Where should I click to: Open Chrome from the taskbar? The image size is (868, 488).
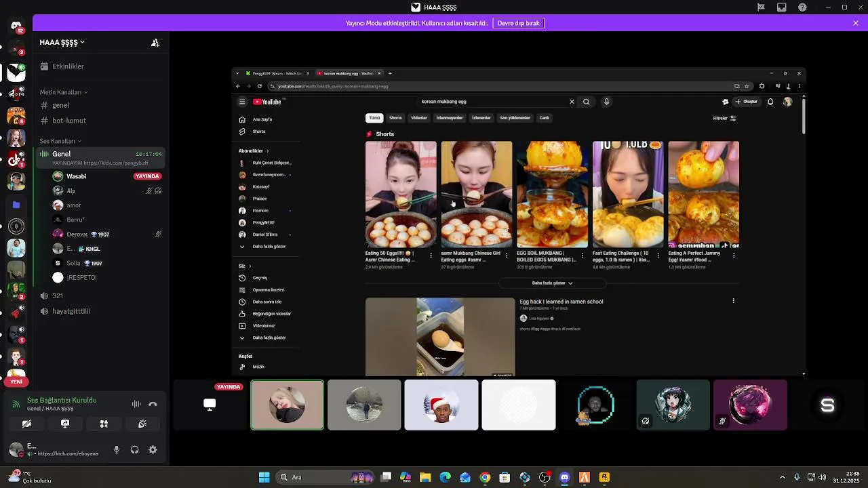pyautogui.click(x=485, y=477)
